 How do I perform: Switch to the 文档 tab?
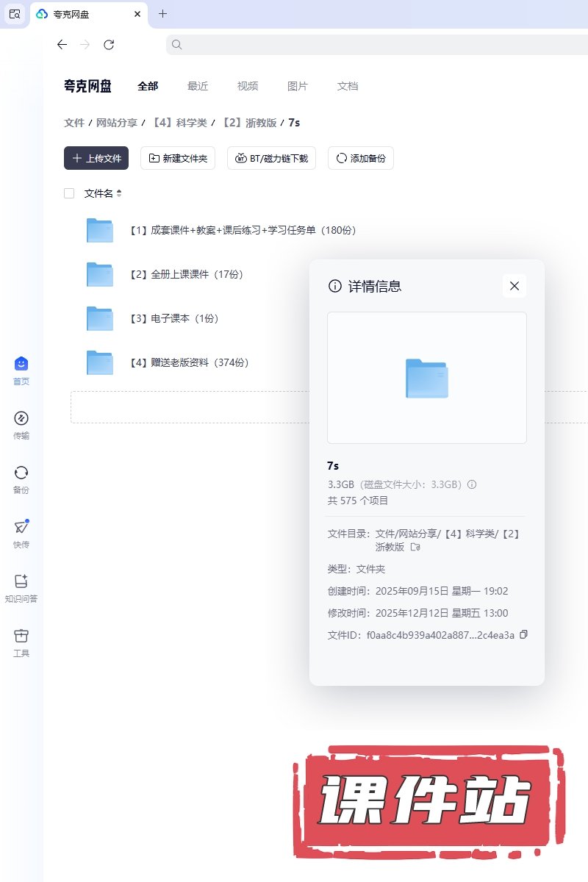[348, 86]
